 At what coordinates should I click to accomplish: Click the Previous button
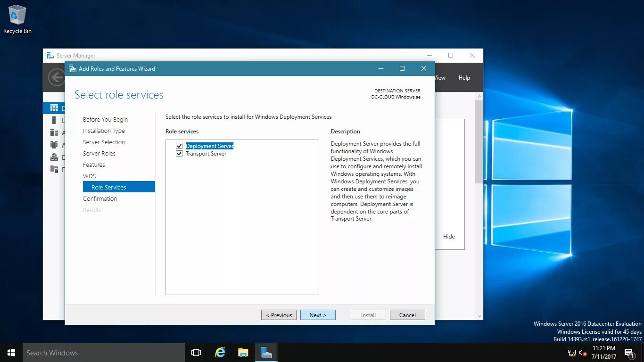tap(279, 315)
